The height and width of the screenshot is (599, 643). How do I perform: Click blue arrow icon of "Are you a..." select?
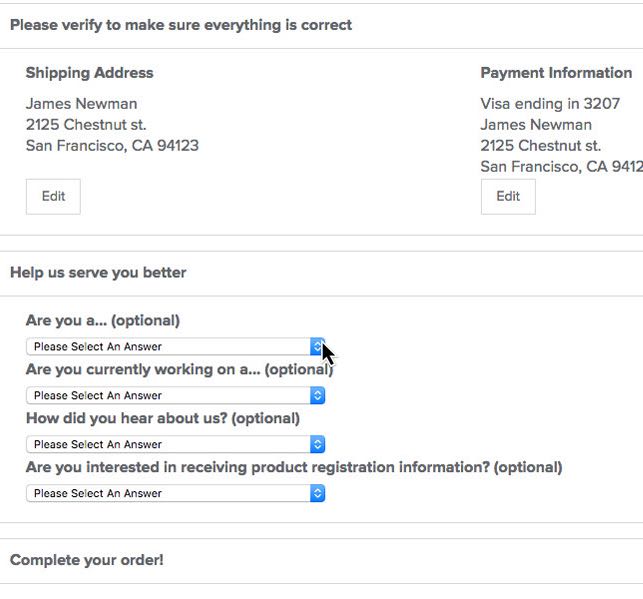point(317,346)
